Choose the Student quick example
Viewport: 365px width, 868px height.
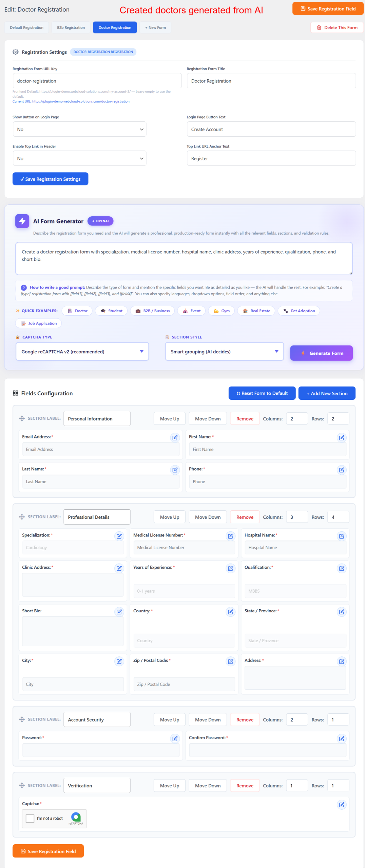(111, 311)
